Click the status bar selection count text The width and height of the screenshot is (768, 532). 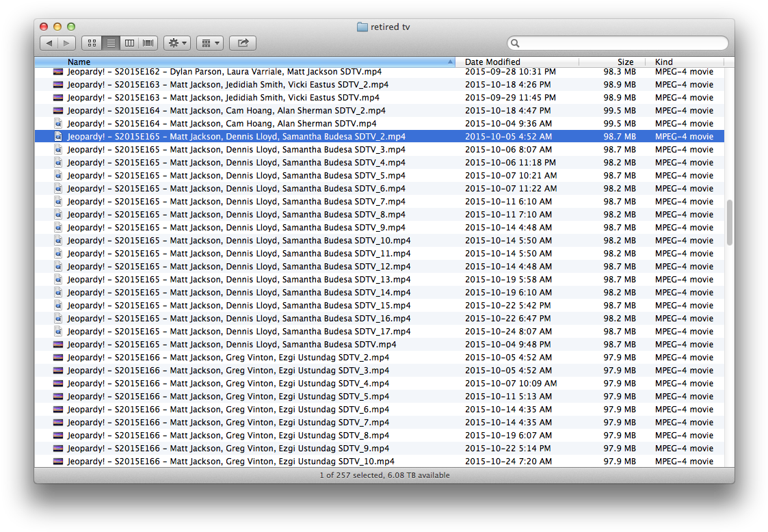(384, 475)
